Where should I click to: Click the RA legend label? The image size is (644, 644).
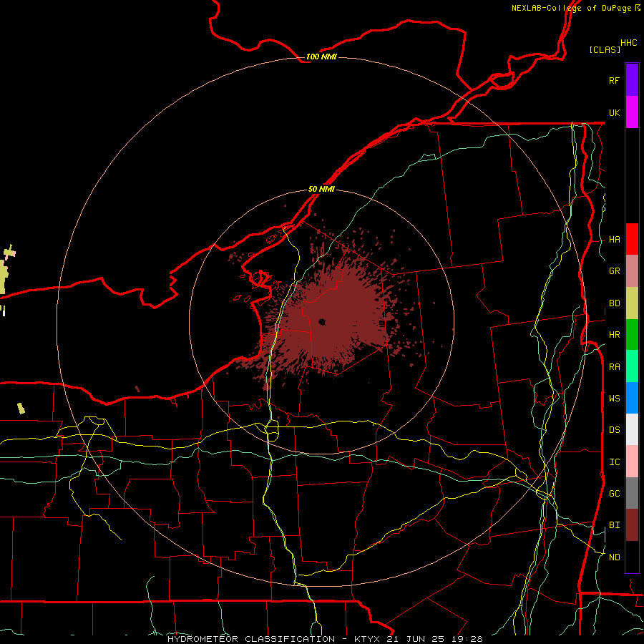[x=614, y=367]
